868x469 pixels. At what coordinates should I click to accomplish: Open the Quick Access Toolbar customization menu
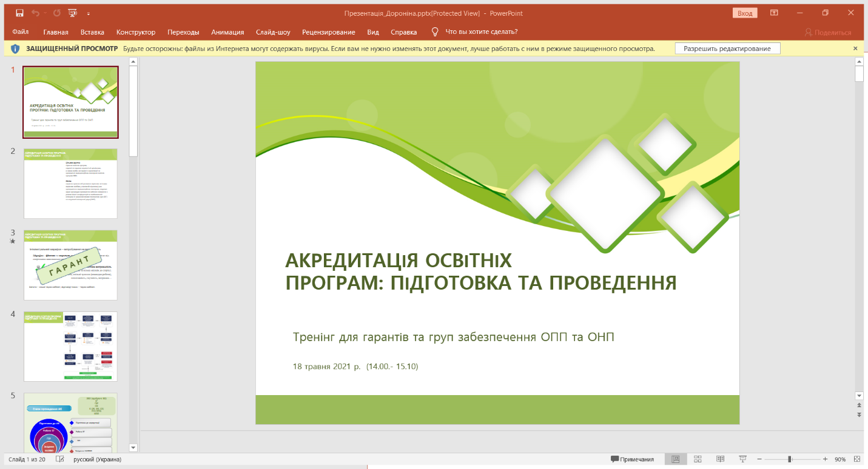coord(88,13)
